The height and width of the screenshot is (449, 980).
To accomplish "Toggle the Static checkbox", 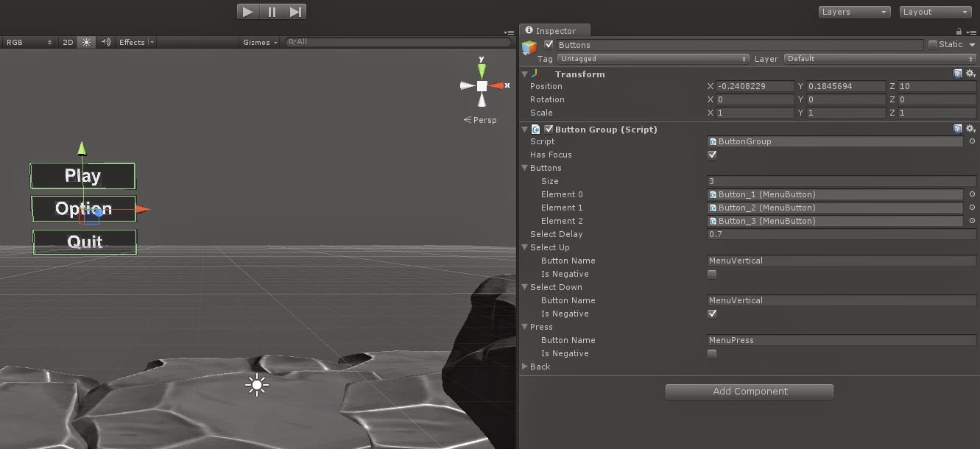I will (933, 45).
